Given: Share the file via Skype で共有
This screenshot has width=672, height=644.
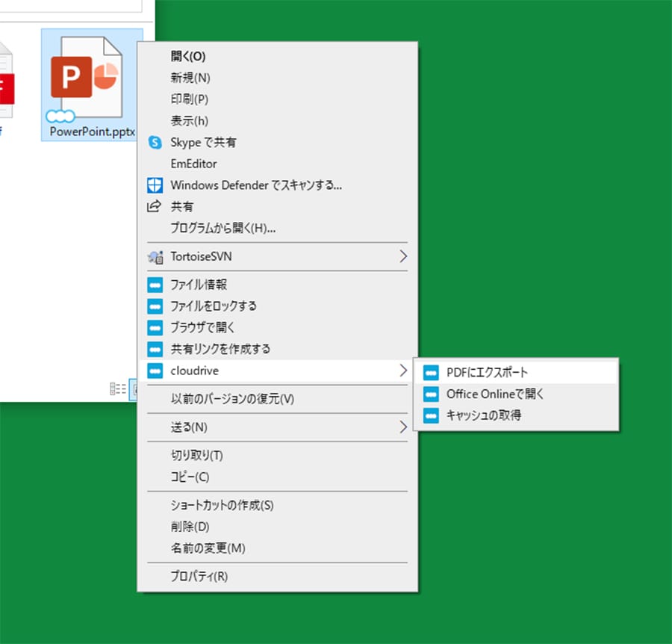Looking at the screenshot, I should tap(277, 143).
